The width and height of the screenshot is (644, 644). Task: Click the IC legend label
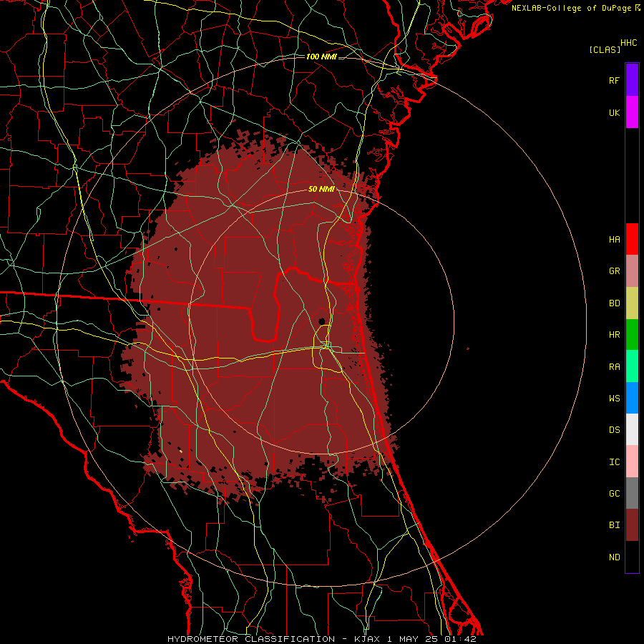coord(614,462)
